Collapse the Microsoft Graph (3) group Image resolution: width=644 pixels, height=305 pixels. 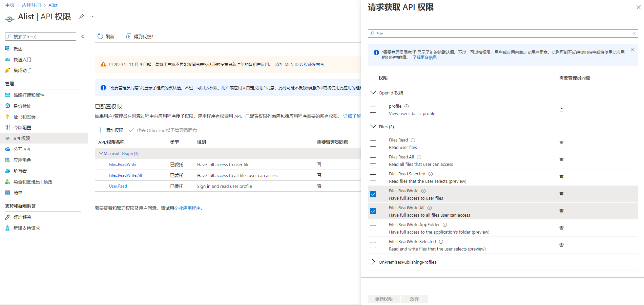[101, 153]
